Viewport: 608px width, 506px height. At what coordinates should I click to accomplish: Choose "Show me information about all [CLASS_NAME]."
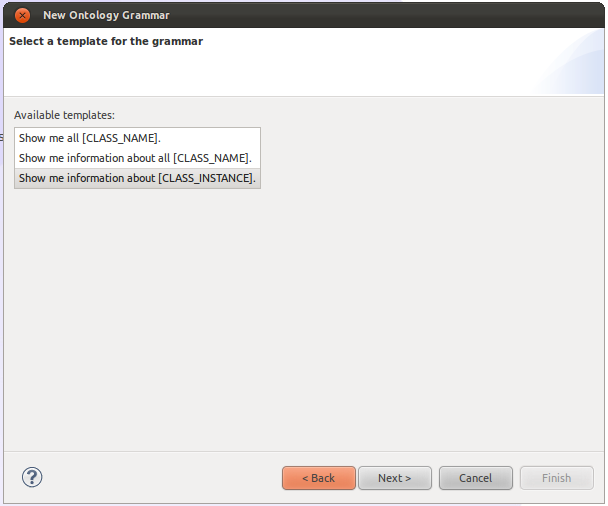point(134,158)
